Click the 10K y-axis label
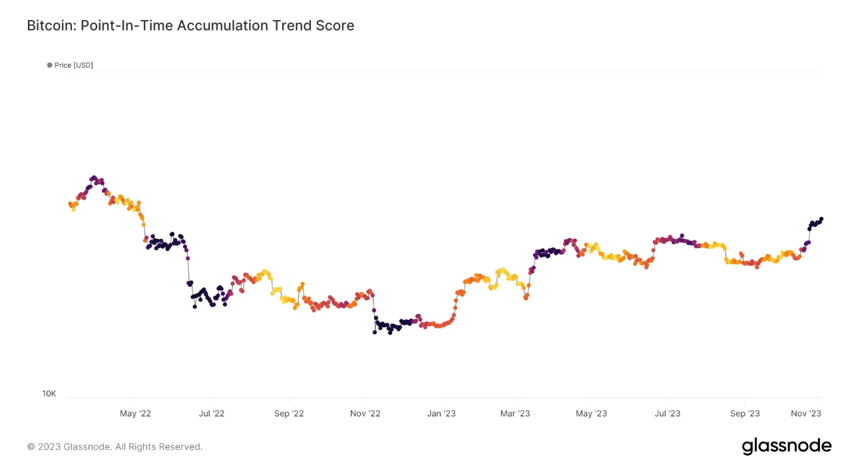The image size is (868, 457). (49, 394)
